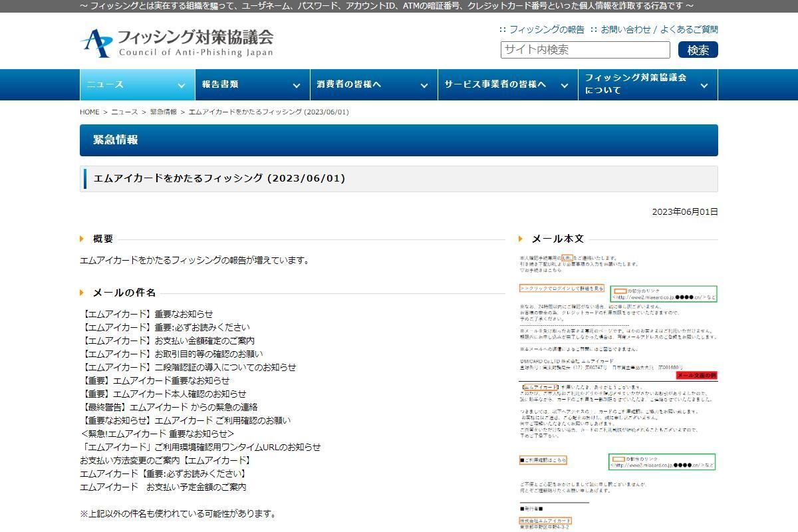Click the phishing email sample image
Screen dimensions: 798x532
[618, 391]
